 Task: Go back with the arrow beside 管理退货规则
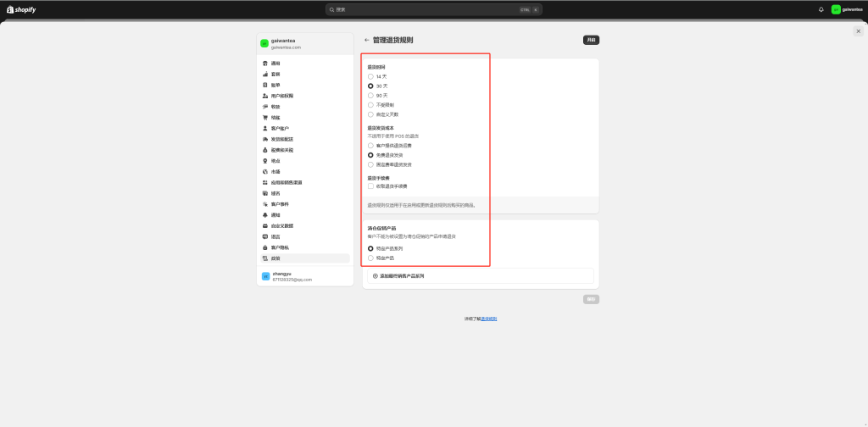click(366, 41)
